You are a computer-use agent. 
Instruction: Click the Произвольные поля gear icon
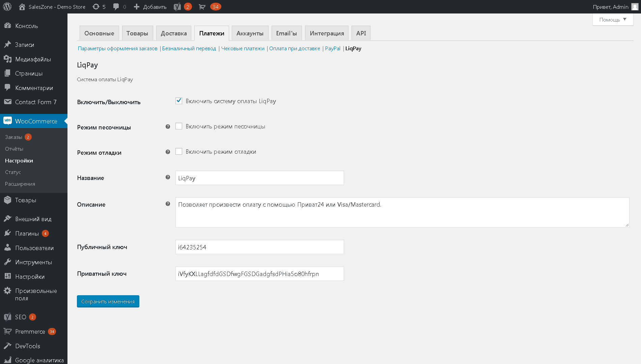tap(7, 291)
